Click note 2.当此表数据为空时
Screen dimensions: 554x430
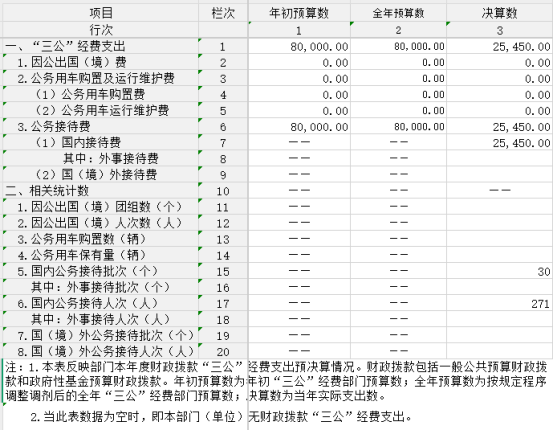point(221,417)
